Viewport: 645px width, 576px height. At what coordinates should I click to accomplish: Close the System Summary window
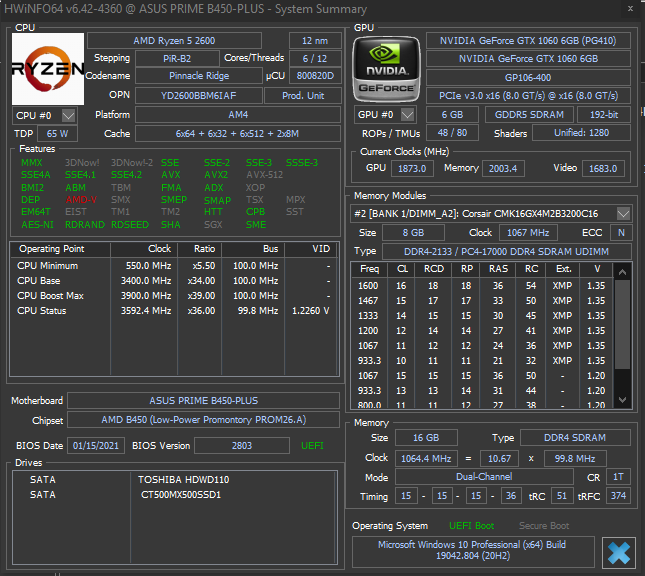pyautogui.click(x=630, y=9)
